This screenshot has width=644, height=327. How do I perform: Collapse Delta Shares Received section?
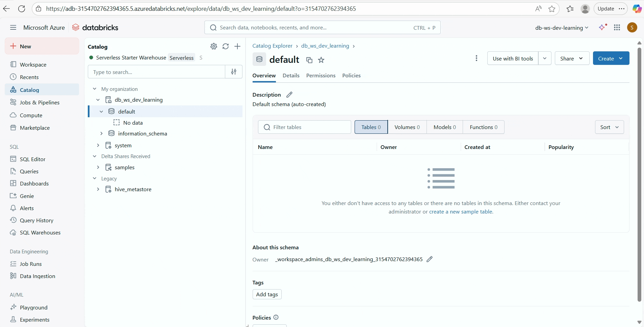[x=95, y=156]
